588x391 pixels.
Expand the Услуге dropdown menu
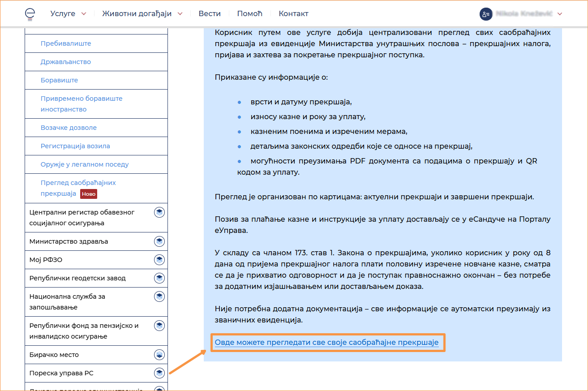[x=68, y=14]
